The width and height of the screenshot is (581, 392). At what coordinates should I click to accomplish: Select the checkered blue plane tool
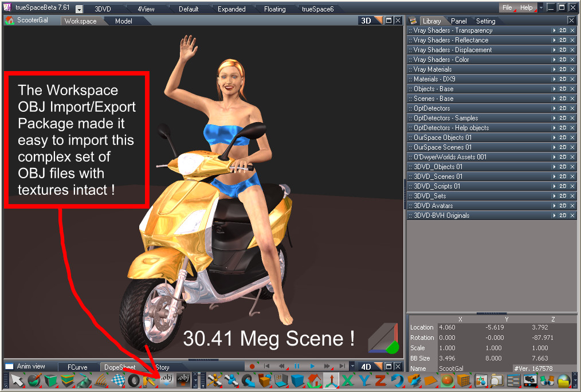click(x=117, y=380)
